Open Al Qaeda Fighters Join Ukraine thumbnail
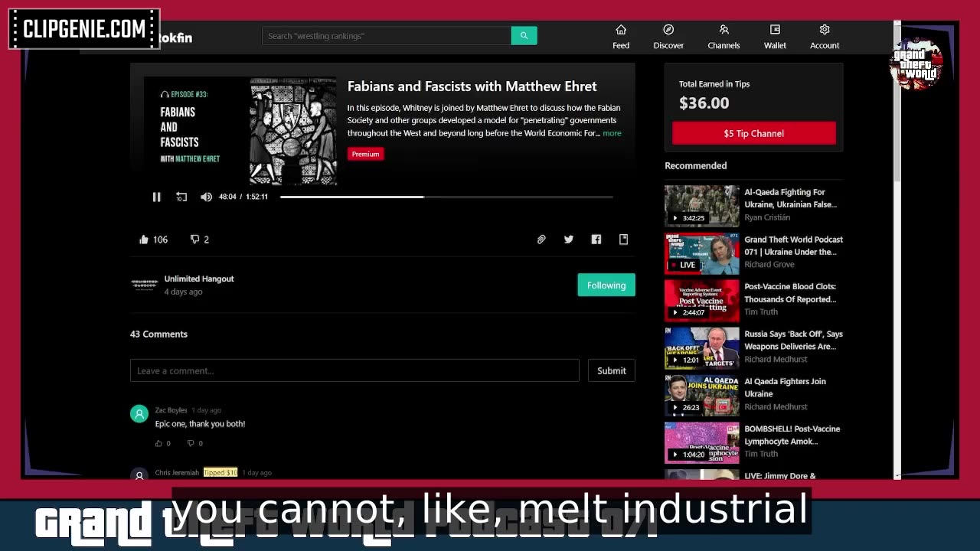 (x=702, y=395)
